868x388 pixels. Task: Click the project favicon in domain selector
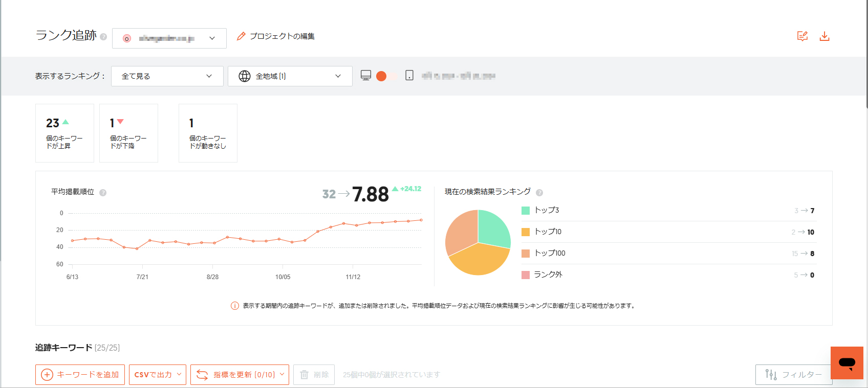127,38
